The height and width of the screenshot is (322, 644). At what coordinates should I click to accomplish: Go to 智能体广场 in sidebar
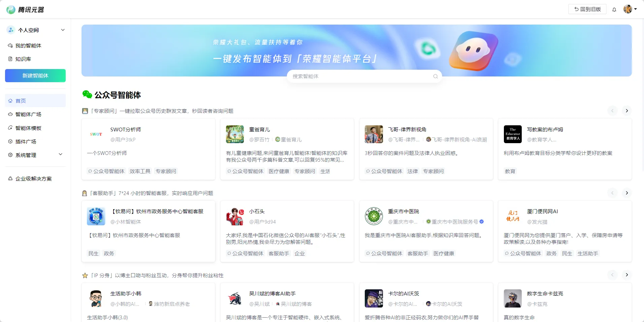click(28, 114)
